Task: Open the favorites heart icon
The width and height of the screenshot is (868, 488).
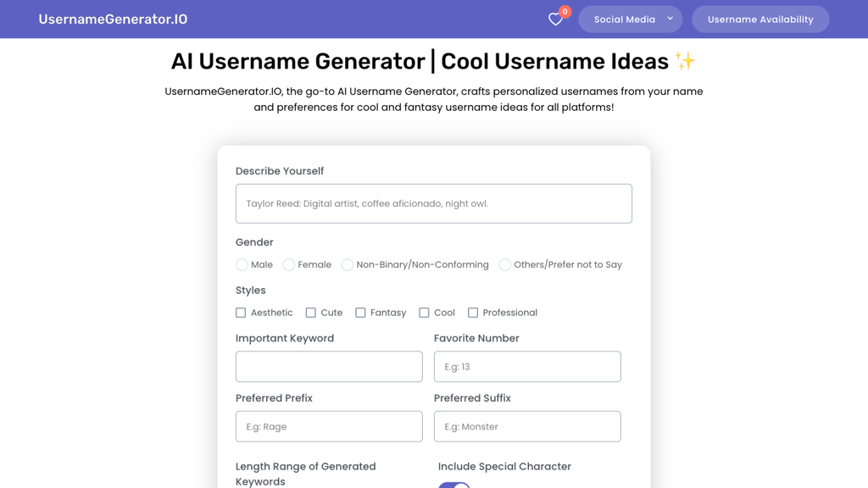Action: [x=556, y=18]
